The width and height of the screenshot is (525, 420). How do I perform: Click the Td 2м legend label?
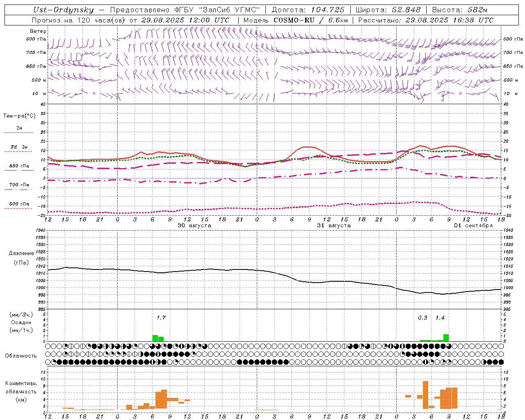pos(19,147)
